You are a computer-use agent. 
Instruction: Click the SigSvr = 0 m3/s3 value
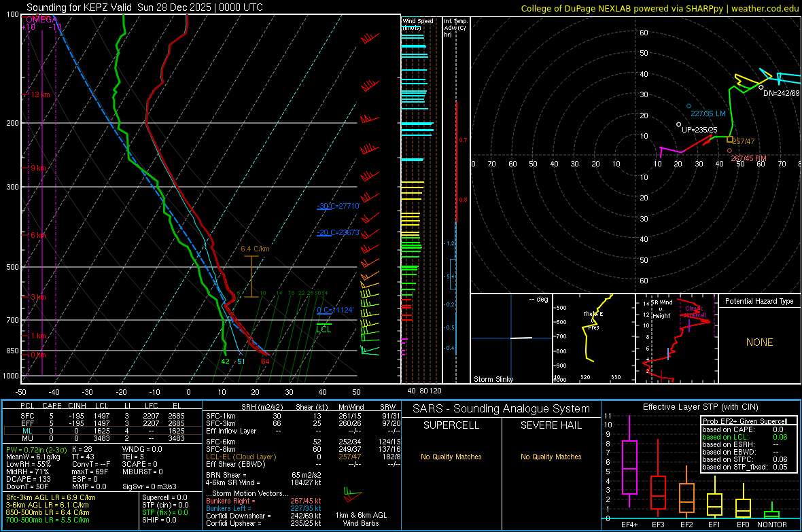tap(150, 486)
